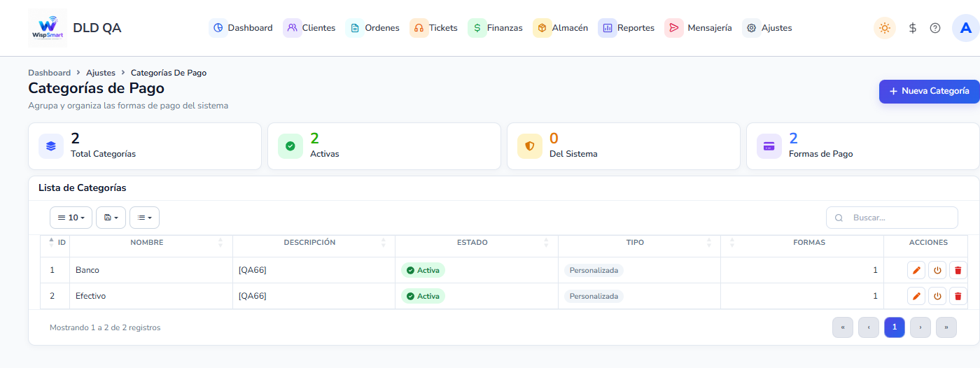Edit the Efectivo category
Viewport: 980px width, 368px height.
point(916,296)
